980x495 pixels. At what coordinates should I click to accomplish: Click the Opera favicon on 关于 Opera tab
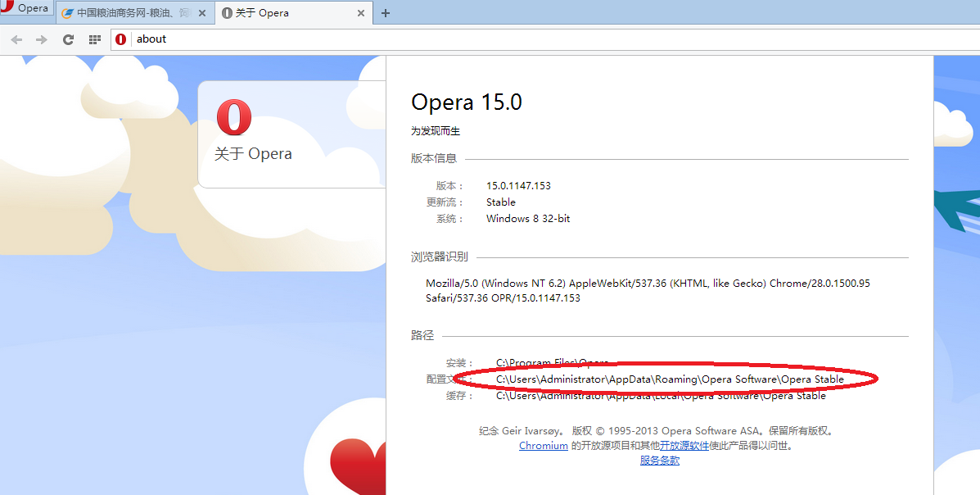click(227, 13)
